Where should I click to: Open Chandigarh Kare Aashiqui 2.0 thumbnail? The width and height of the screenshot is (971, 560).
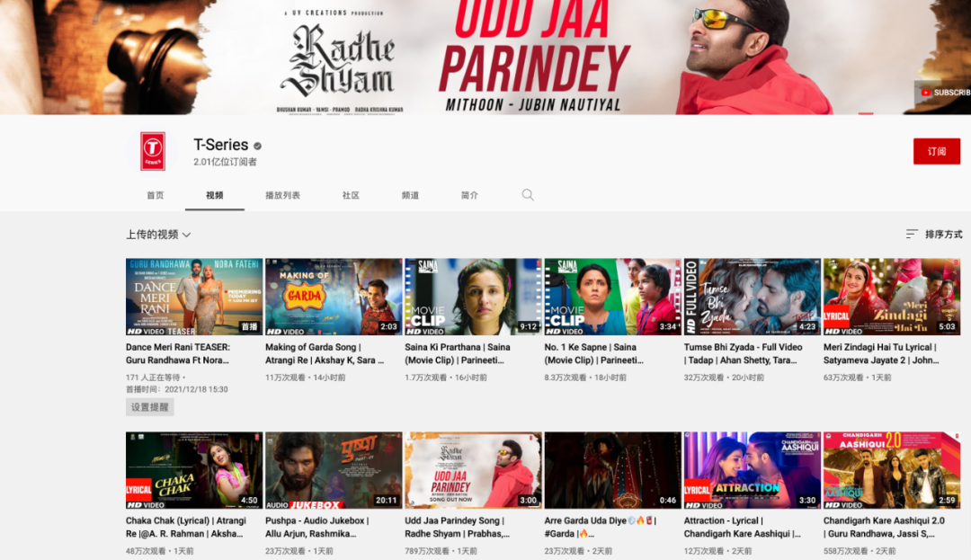point(892,470)
